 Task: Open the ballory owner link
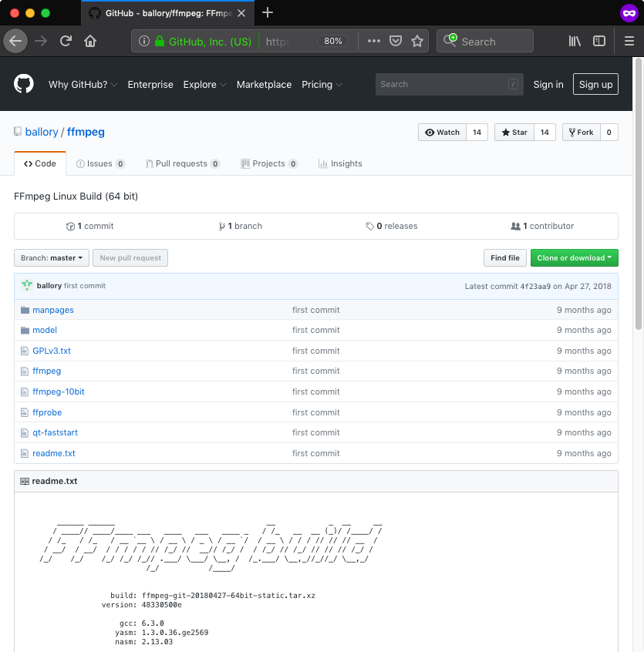click(x=42, y=132)
